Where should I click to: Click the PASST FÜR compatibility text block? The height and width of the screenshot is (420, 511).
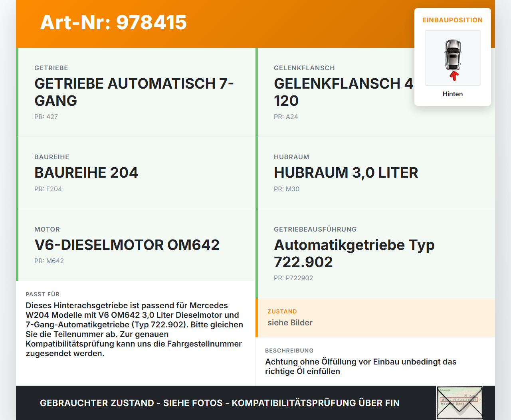click(x=134, y=329)
